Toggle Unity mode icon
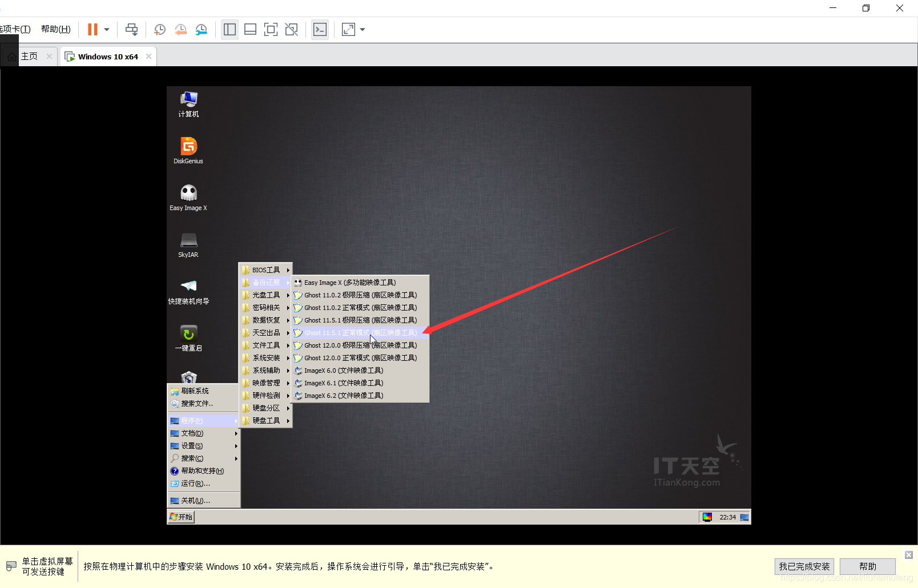The image size is (918, 588). coord(291,29)
